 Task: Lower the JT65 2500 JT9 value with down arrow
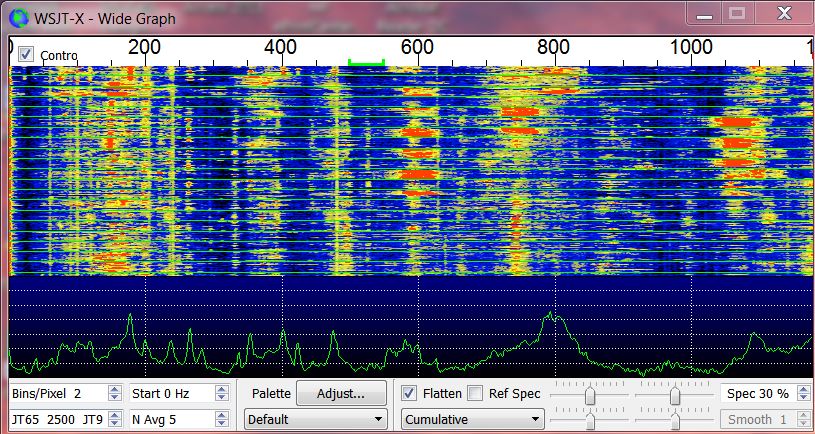(x=114, y=424)
